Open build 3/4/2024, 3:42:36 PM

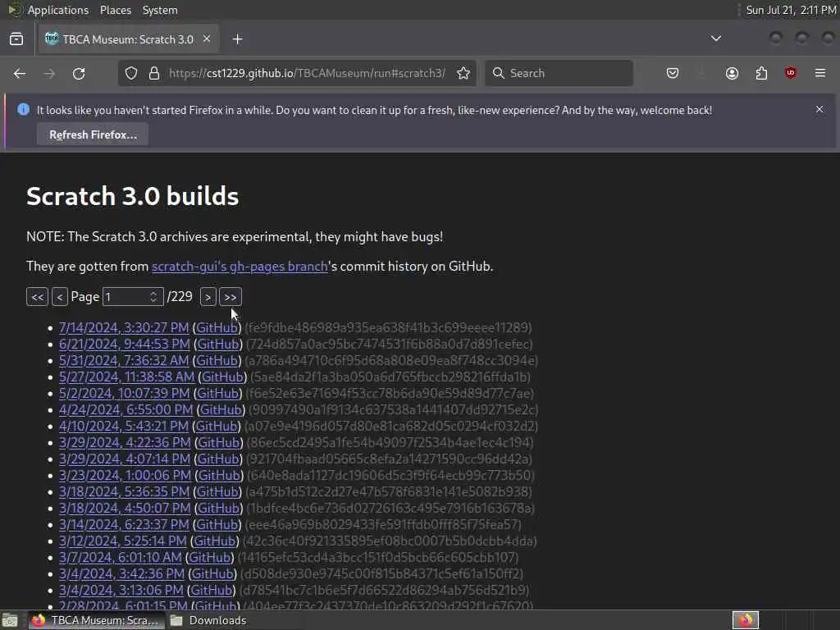pos(121,573)
